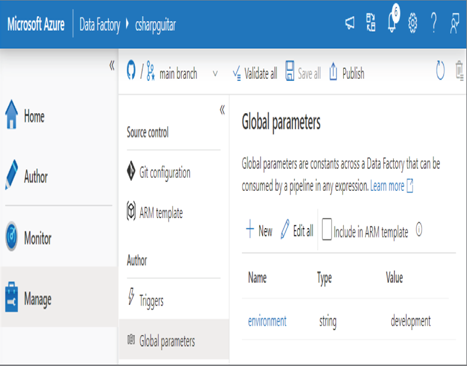Open the settings gear icon
Image resolution: width=467 pixels, height=366 pixels.
(413, 24)
